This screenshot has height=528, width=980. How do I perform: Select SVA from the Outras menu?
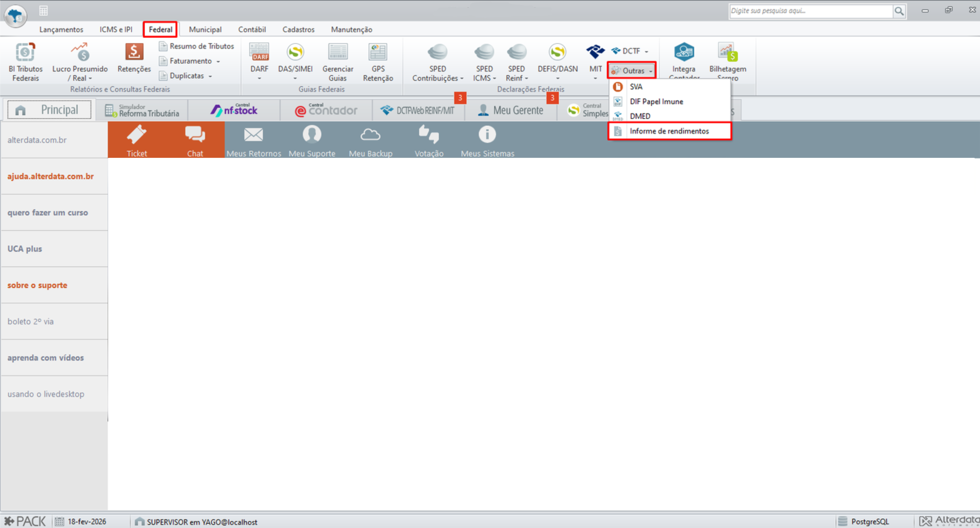[x=670, y=87]
